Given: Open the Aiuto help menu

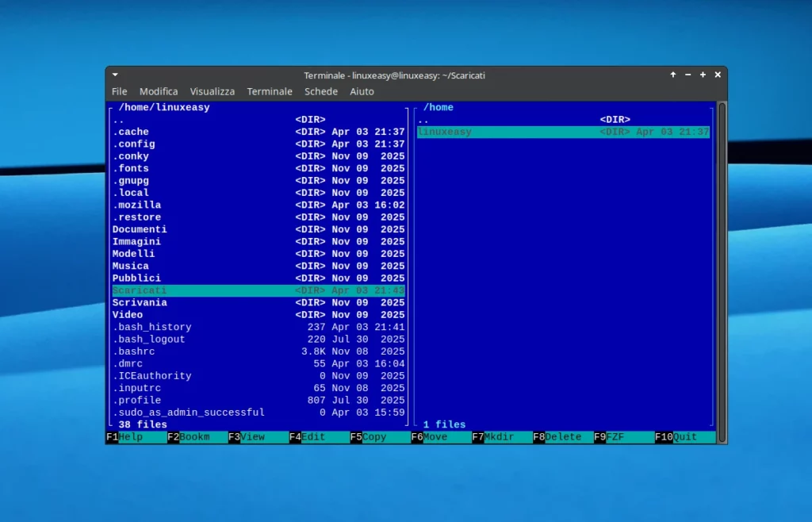Looking at the screenshot, I should tap(362, 91).
